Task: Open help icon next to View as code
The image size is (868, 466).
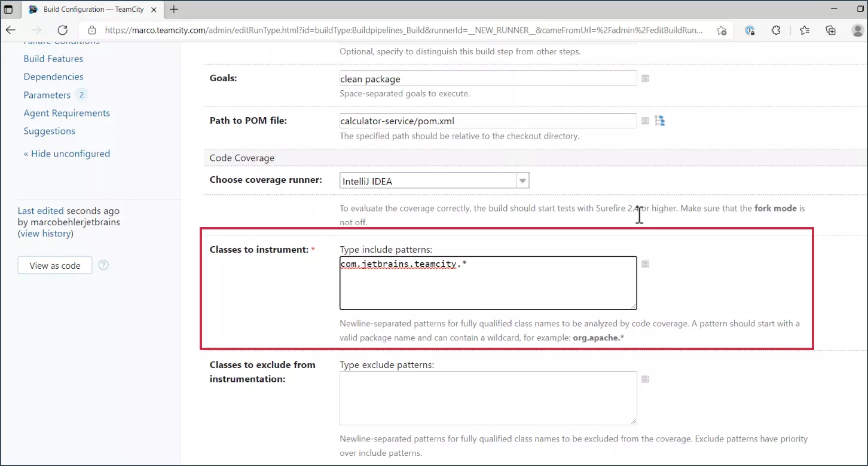Action: (103, 265)
